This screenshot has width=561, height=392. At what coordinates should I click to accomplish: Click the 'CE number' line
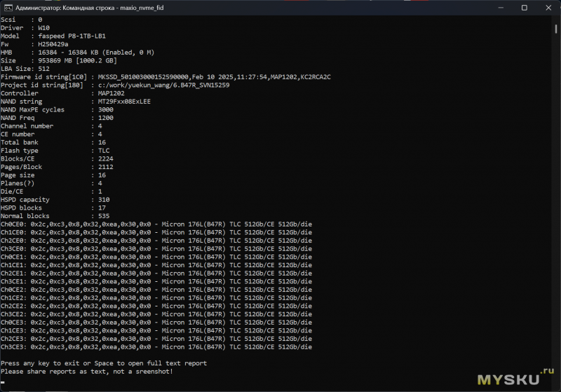point(51,135)
